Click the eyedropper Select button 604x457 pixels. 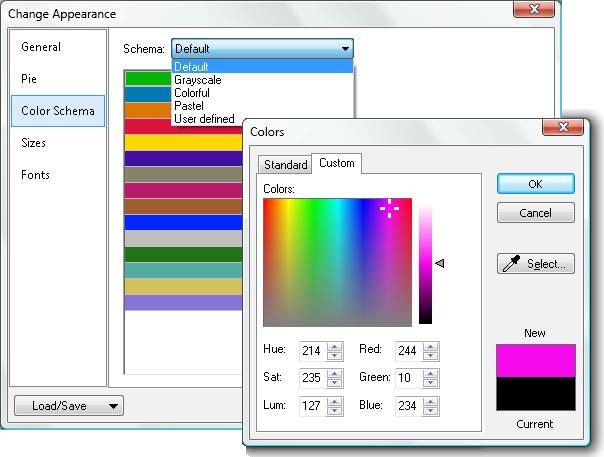click(x=535, y=264)
